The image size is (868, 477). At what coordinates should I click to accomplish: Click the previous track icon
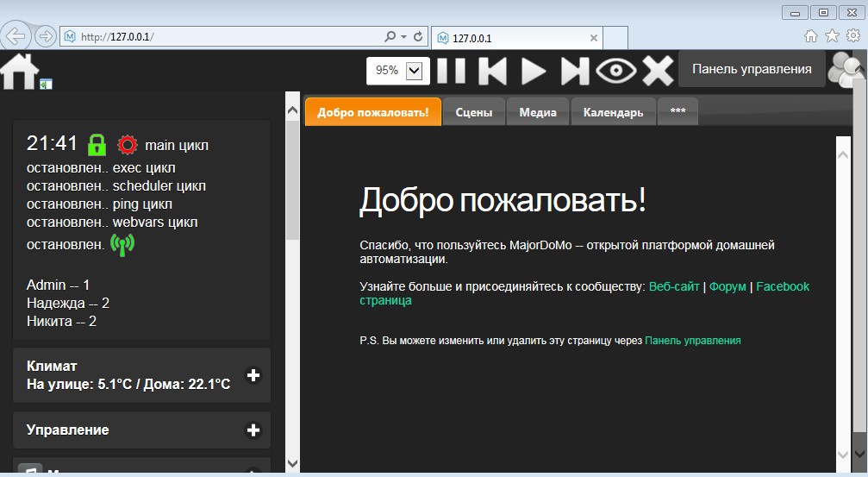[x=492, y=71]
